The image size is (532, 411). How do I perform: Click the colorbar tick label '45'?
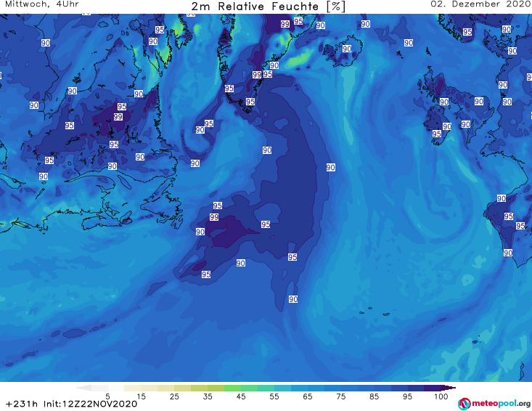click(x=241, y=396)
